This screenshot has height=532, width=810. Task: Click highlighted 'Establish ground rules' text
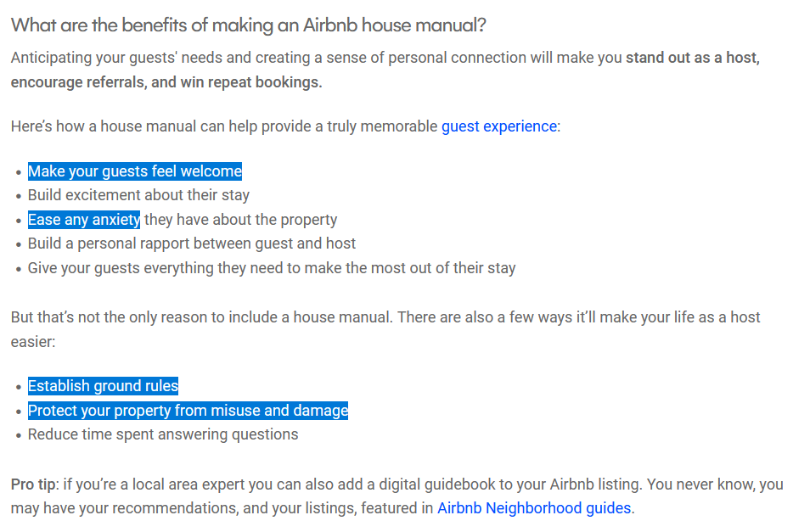[103, 386]
